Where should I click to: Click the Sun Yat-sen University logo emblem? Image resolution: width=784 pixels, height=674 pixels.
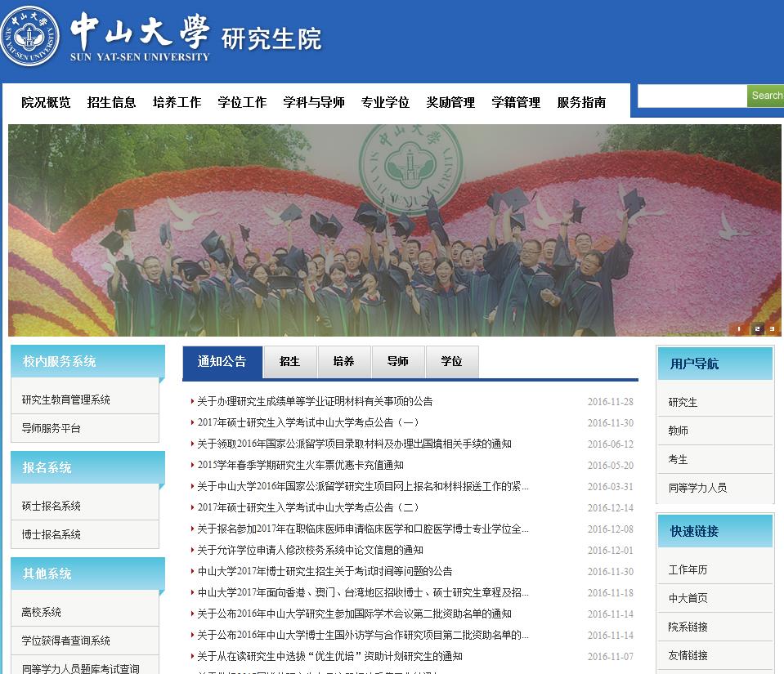click(30, 36)
